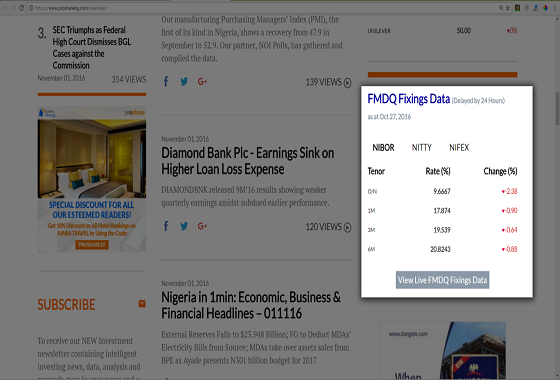Click the site info icon in address bar
This screenshot has height=380, width=560.
click(x=31, y=8)
